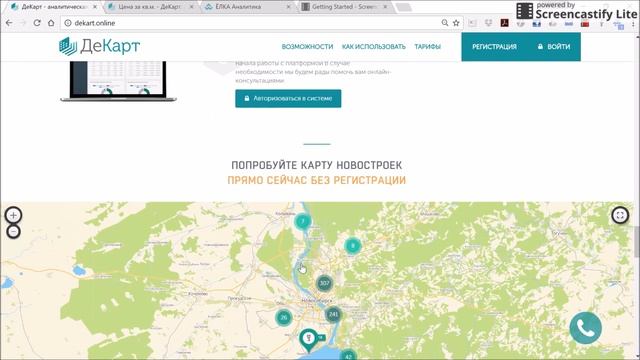Open the map cluster marked 8
The image size is (640, 360).
tap(353, 246)
